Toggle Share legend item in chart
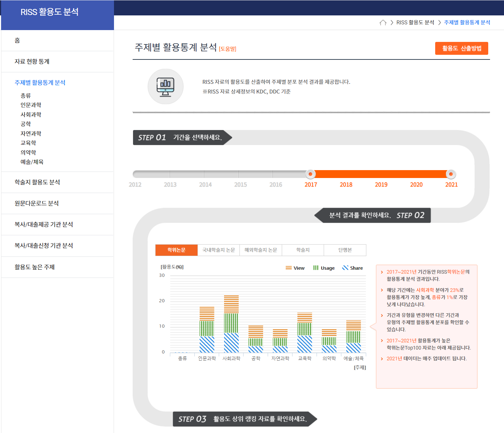The image size is (504, 433). pyautogui.click(x=352, y=268)
